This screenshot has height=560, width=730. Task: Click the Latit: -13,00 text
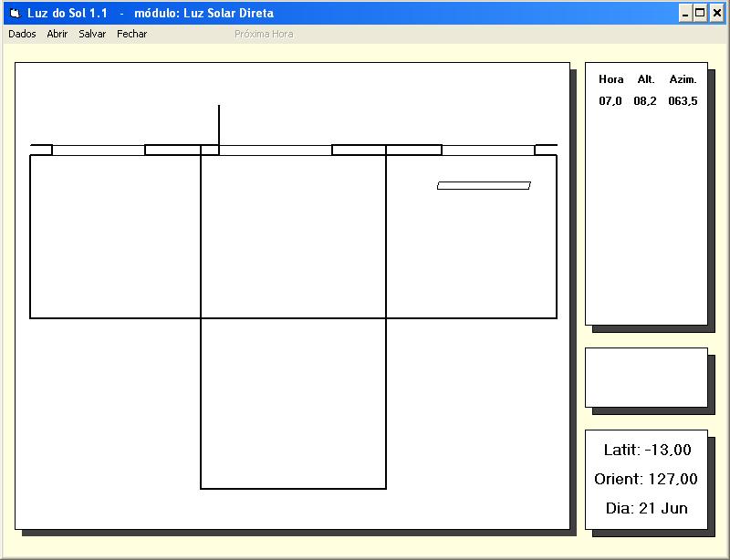tap(647, 450)
